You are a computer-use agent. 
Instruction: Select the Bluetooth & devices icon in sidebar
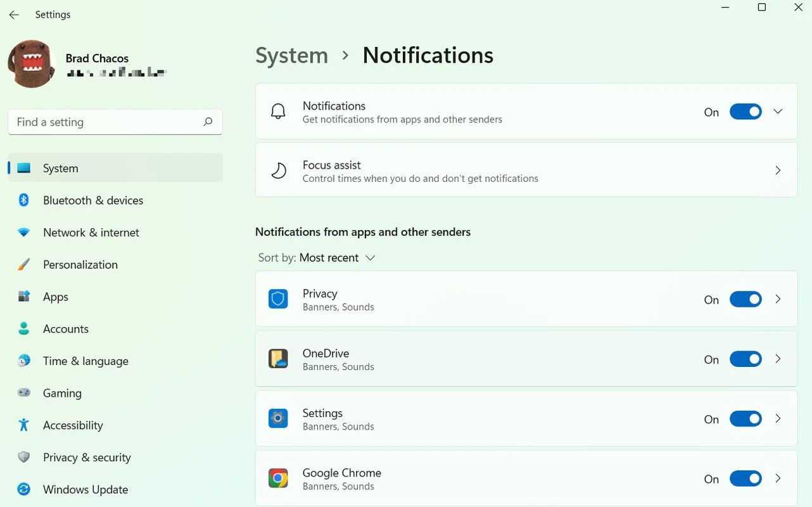pyautogui.click(x=23, y=200)
